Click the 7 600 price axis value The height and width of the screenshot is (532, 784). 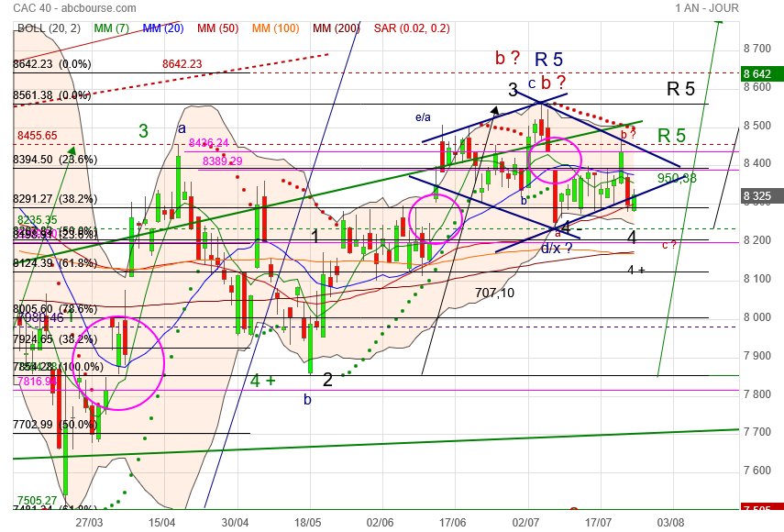757,470
